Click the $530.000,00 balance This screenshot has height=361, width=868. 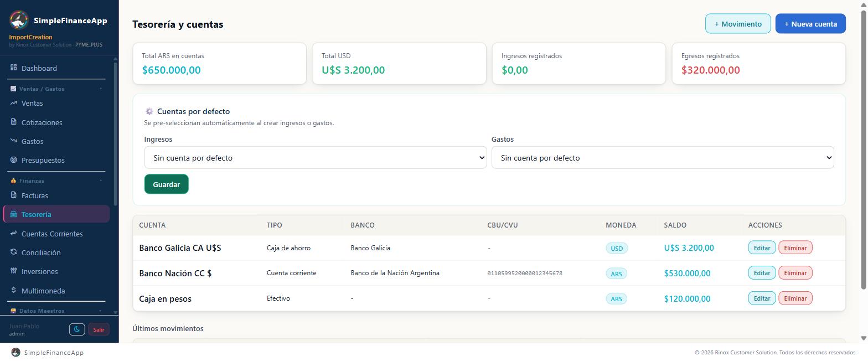point(687,274)
